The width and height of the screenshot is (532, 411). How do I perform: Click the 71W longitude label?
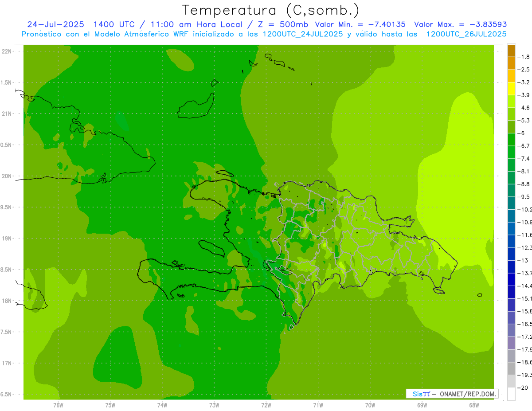pyautogui.click(x=318, y=405)
